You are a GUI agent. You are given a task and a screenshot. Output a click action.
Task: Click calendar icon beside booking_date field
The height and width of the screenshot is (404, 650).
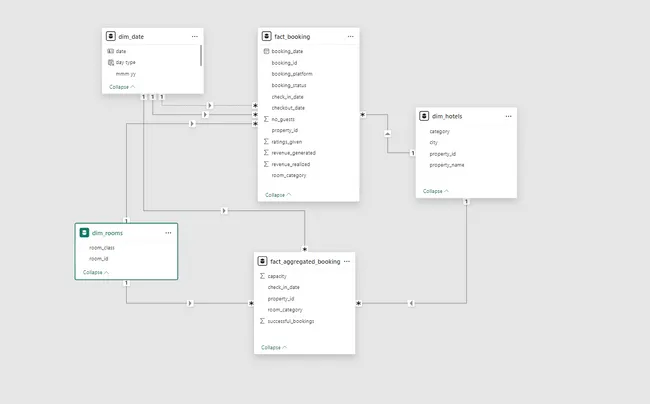click(266, 51)
